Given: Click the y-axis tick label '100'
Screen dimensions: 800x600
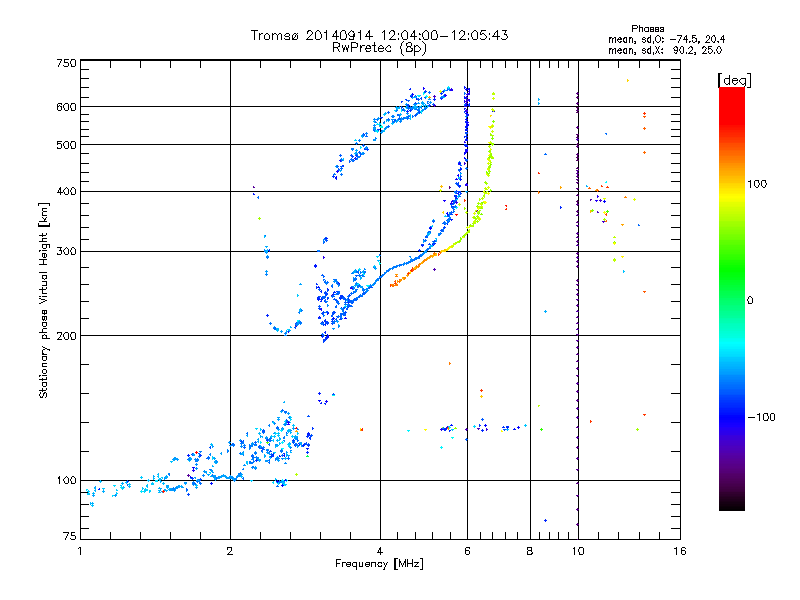Looking at the screenshot, I should 67,481.
